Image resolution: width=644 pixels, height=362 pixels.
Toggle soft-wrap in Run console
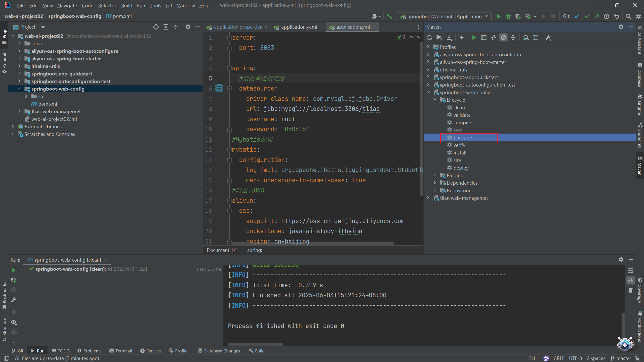click(630, 271)
